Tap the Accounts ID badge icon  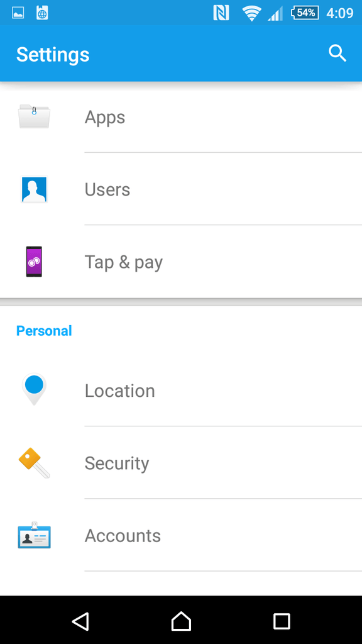(x=34, y=535)
